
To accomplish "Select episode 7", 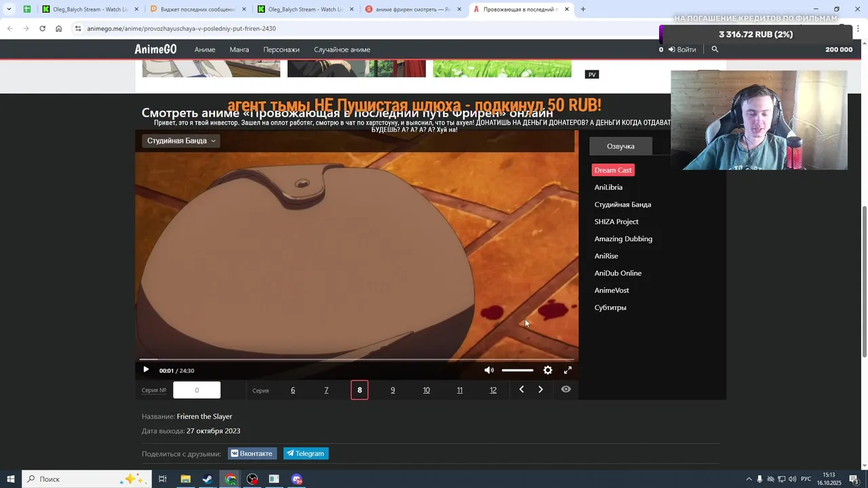I will click(326, 390).
